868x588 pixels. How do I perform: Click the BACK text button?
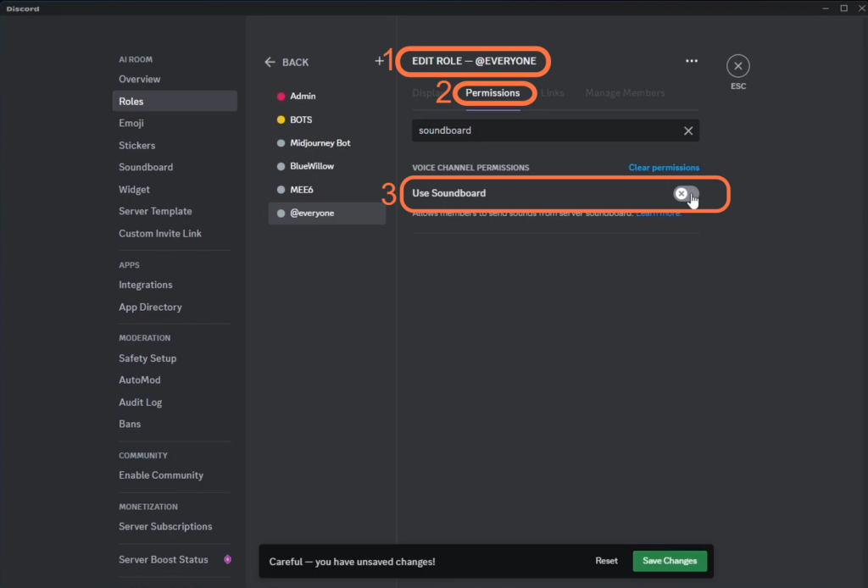pyautogui.click(x=296, y=63)
